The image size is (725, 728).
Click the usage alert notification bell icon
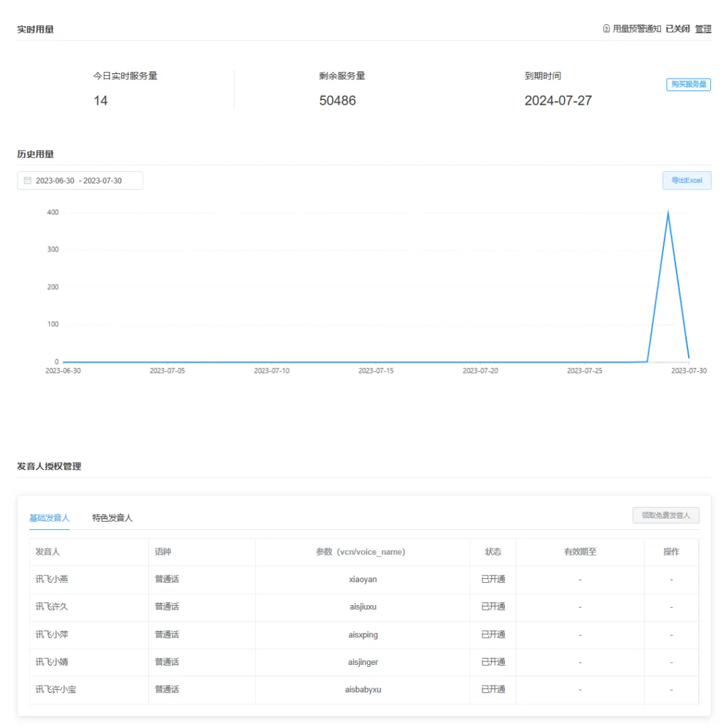606,29
